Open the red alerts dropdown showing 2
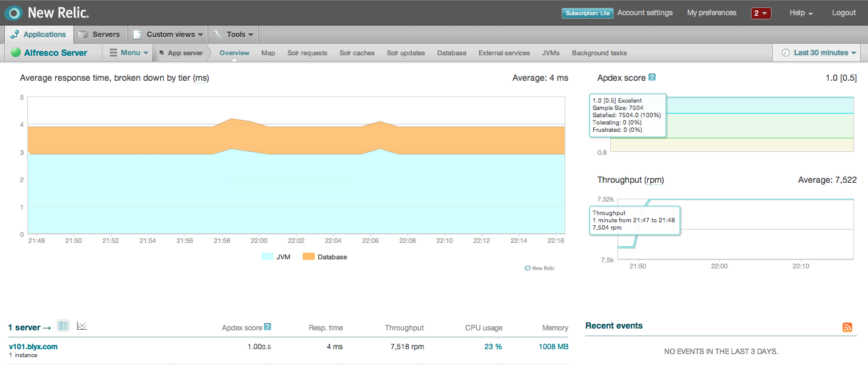The height and width of the screenshot is (382, 868). click(761, 13)
